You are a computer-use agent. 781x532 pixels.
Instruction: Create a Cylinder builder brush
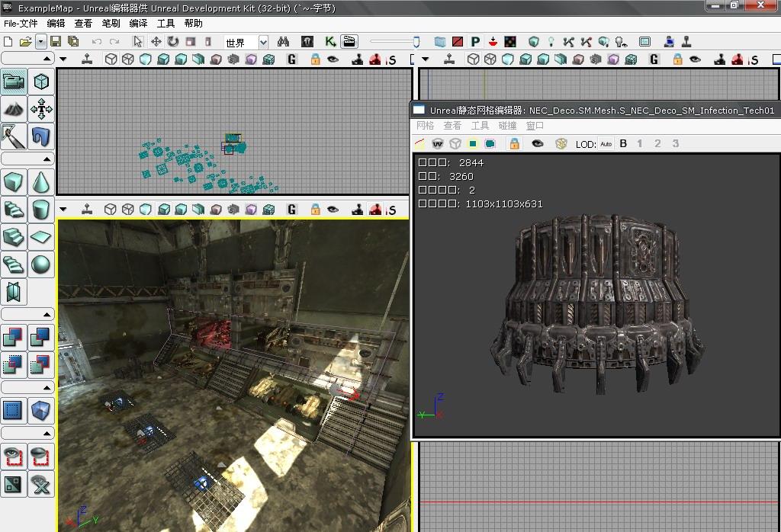point(41,210)
